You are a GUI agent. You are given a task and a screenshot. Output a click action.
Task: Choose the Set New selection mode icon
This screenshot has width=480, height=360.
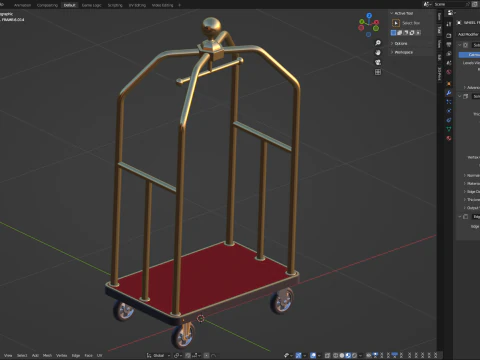pos(393,33)
